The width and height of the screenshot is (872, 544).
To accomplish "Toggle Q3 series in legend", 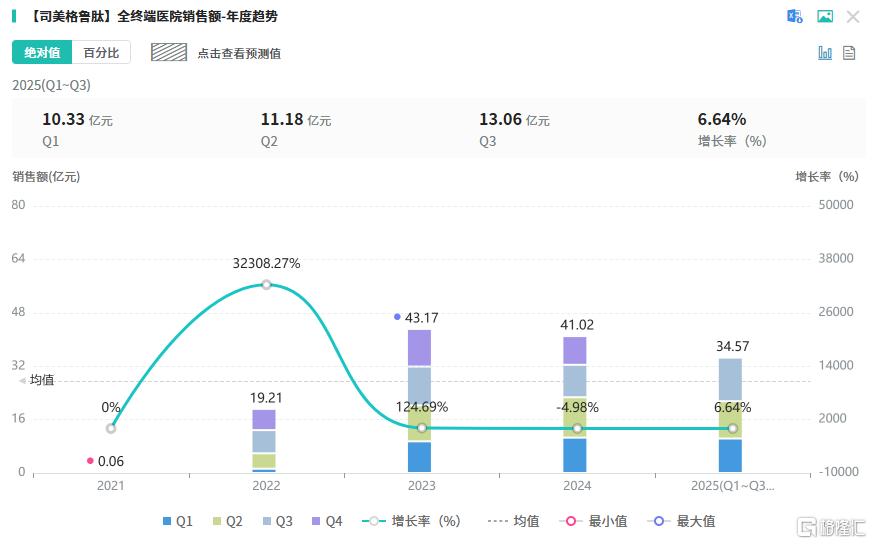I will [278, 521].
